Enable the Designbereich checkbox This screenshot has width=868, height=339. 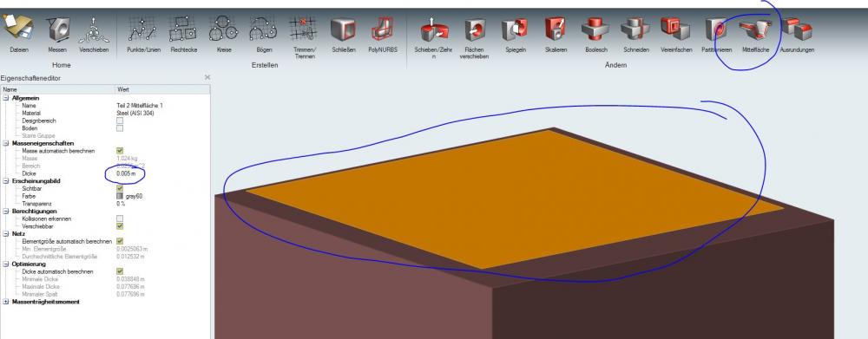(120, 121)
